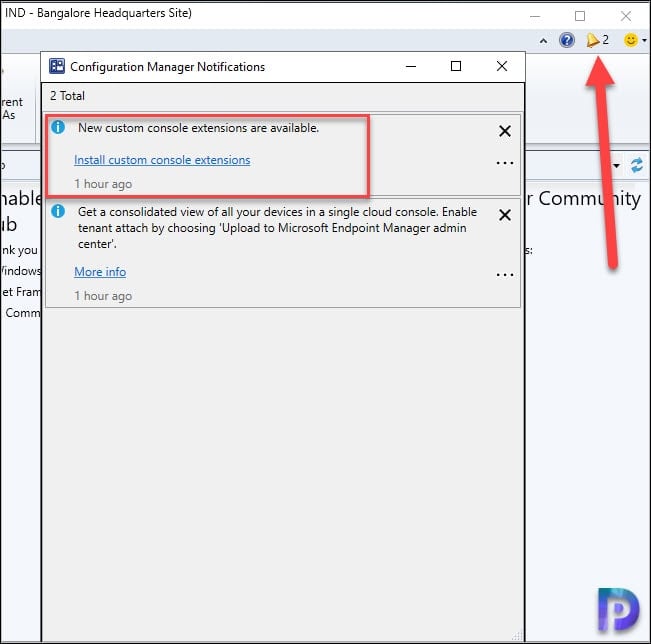The height and width of the screenshot is (644, 651).
Task: Click '1 hour ago' under More info link
Action: 103,296
